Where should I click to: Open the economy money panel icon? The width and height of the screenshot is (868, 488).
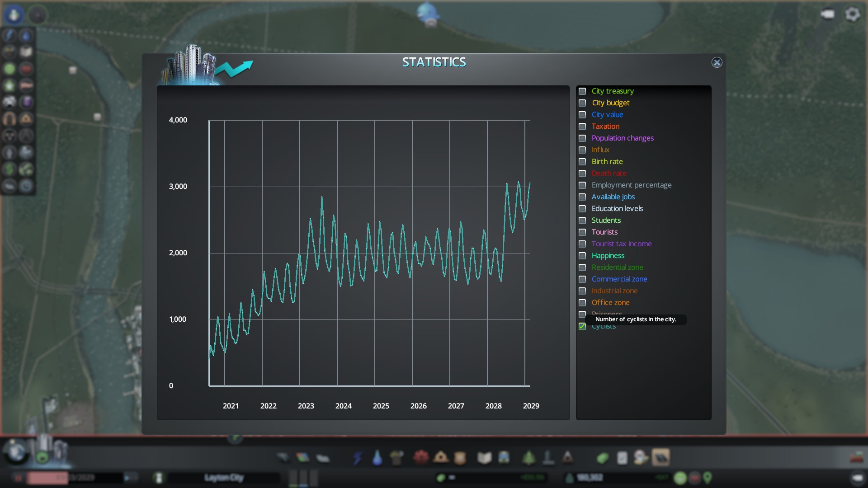point(602,458)
